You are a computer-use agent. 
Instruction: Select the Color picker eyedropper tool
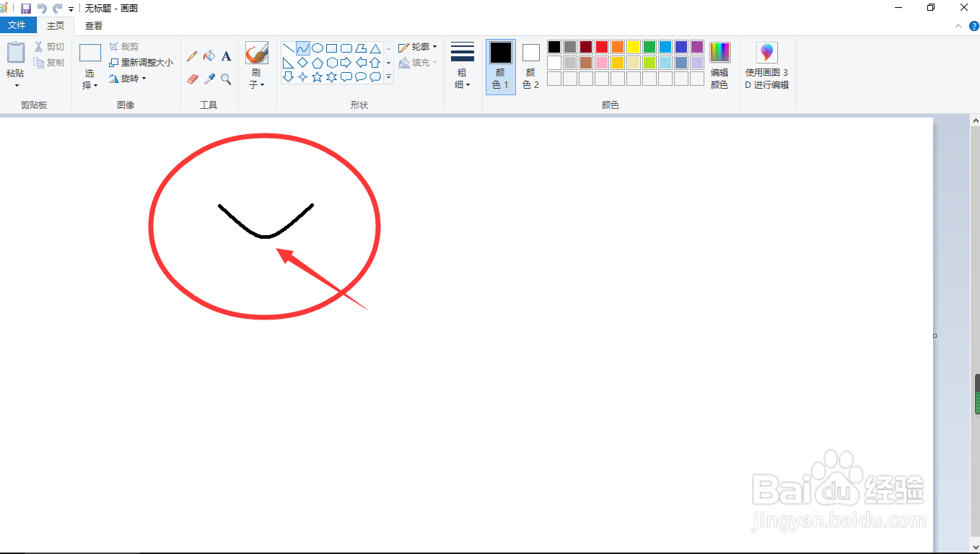[x=209, y=79]
